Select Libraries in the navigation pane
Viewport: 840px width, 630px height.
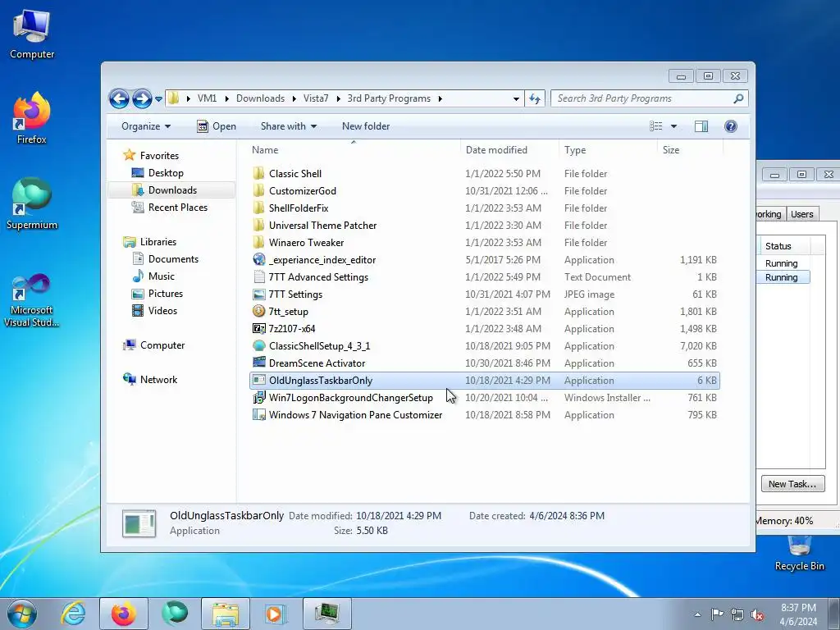point(158,242)
